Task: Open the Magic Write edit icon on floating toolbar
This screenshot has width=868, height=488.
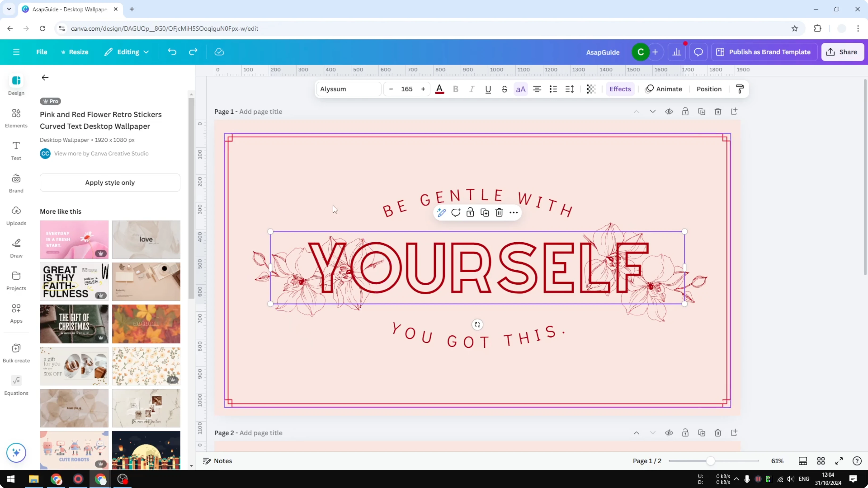Action: pyautogui.click(x=441, y=212)
